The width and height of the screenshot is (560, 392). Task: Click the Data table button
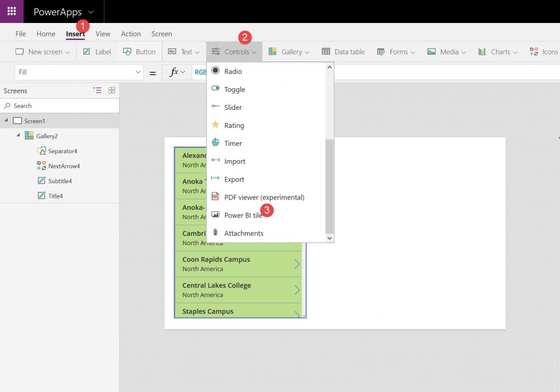pyautogui.click(x=343, y=52)
